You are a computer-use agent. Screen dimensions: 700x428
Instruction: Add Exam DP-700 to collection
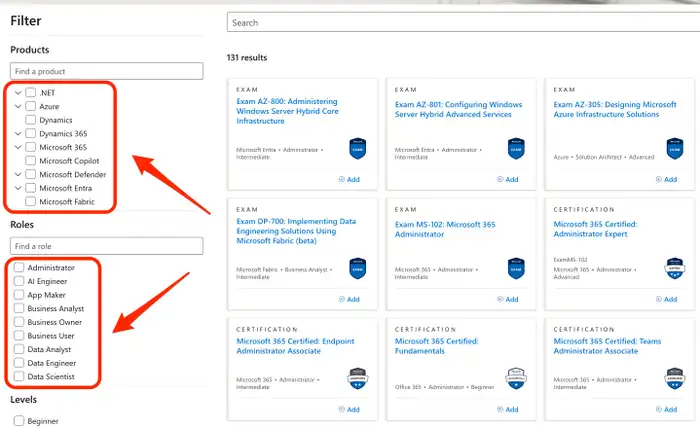click(x=349, y=299)
